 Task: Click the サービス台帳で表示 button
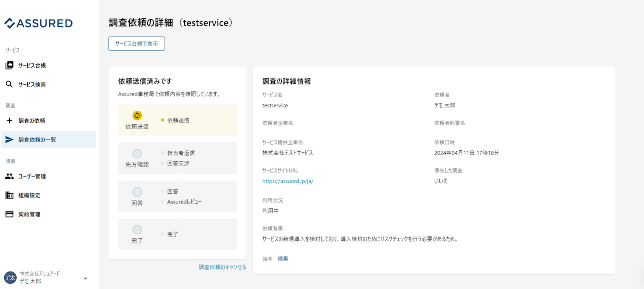point(136,44)
